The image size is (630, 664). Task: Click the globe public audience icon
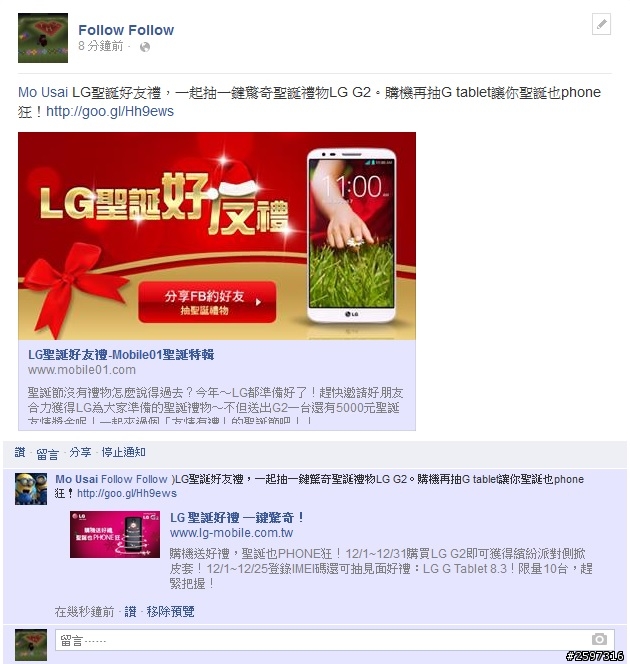tap(145, 47)
